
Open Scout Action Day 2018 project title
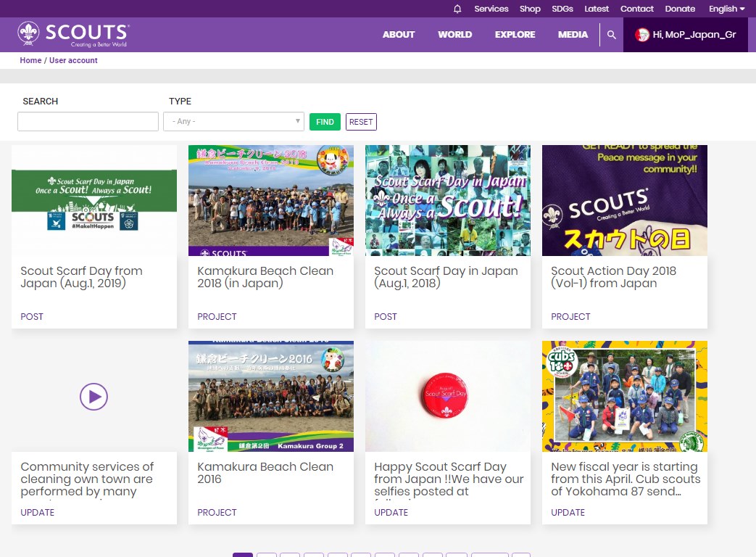[613, 277]
